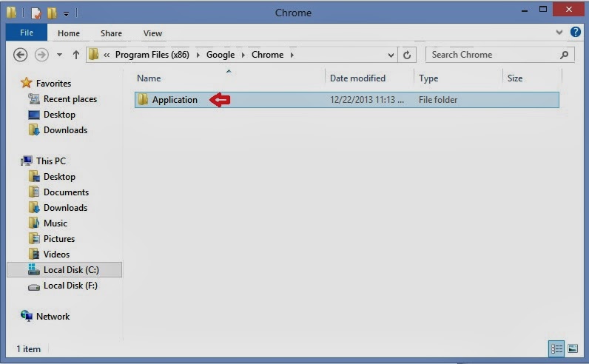The image size is (589, 364).
Task: Switch to the Share ribbon tab
Action: point(111,33)
